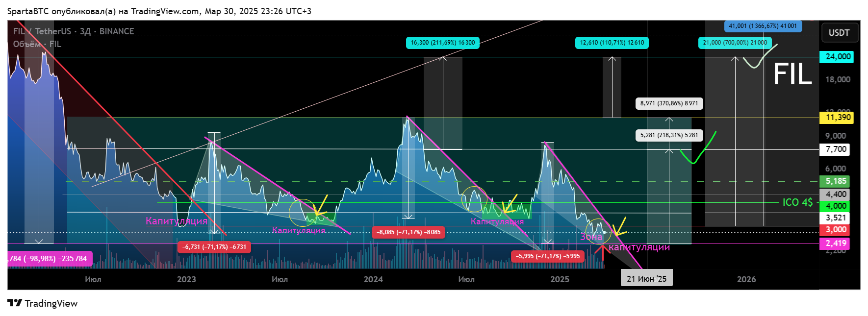The image size is (868, 316).
Task: Click the 24,000 cyan price label
Action: click(837, 57)
